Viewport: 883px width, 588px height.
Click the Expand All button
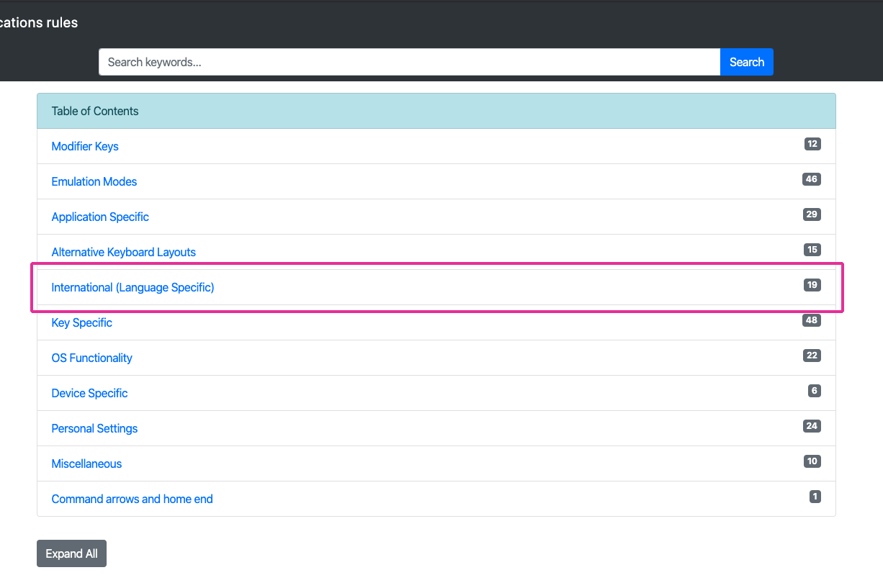coord(71,553)
